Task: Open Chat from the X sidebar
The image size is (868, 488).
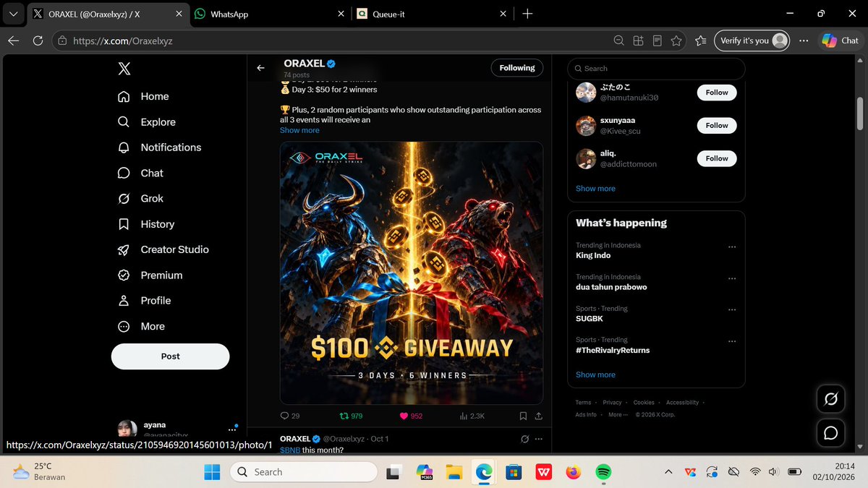Action: pyautogui.click(x=141, y=173)
